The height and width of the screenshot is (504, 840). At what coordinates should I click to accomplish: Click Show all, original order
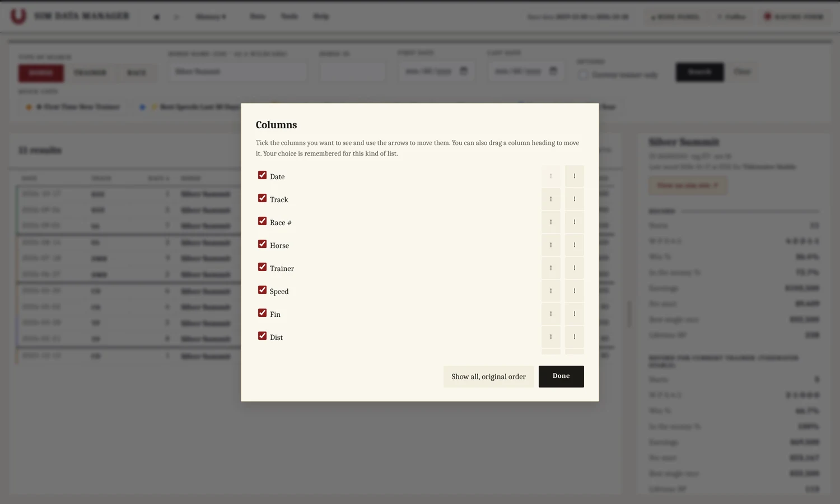point(489,377)
